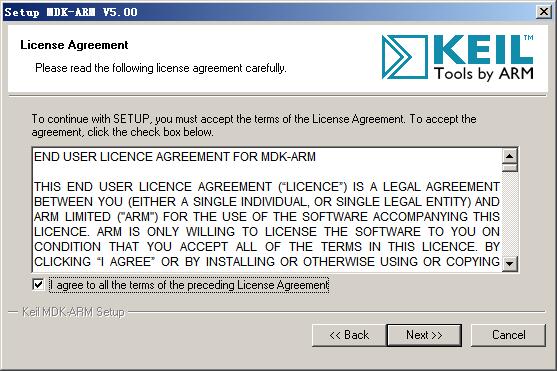Proceed with the Next >> button
This screenshot has height=371, width=557.
(424, 335)
